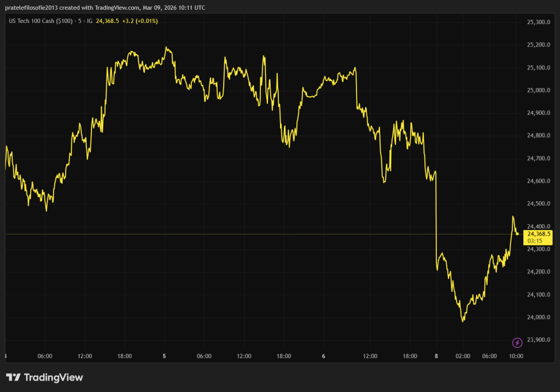Click the 24,100.0 price axis label
Viewport: 560px width, 392px height.
[x=538, y=295]
